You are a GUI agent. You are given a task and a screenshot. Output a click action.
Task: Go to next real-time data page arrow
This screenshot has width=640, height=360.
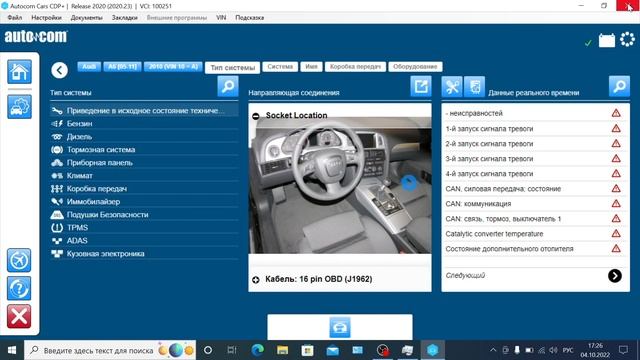[615, 276]
